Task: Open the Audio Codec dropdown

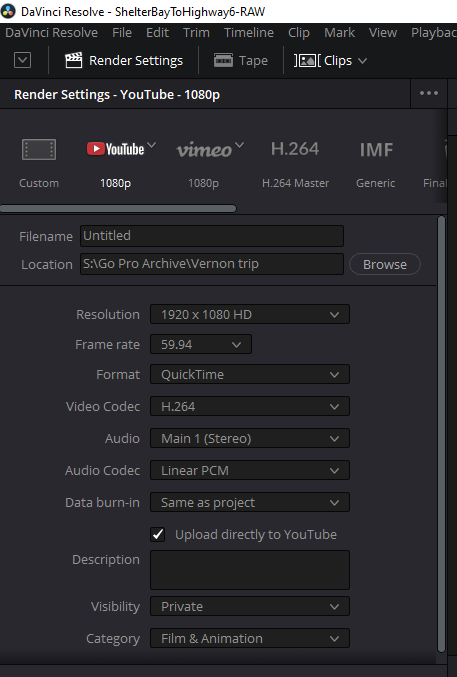Action: [x=250, y=470]
